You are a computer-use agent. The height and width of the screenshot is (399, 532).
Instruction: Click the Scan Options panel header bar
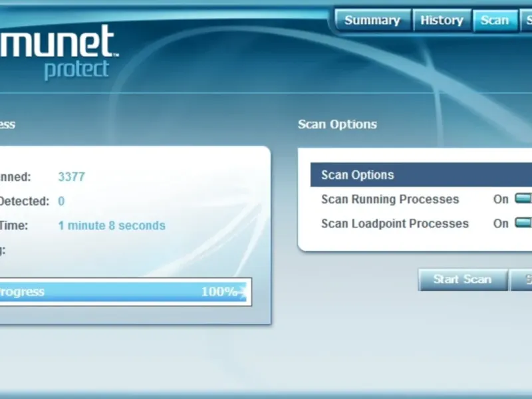(x=421, y=175)
